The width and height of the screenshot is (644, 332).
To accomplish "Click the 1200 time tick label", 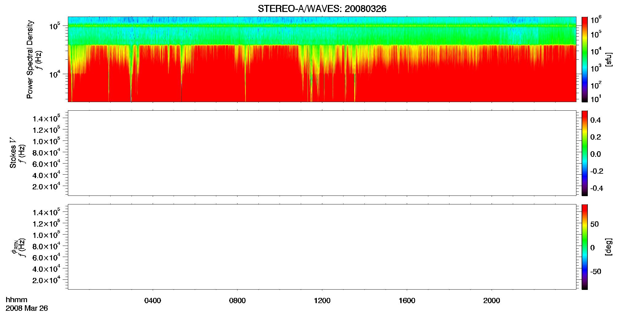I will (x=322, y=301).
